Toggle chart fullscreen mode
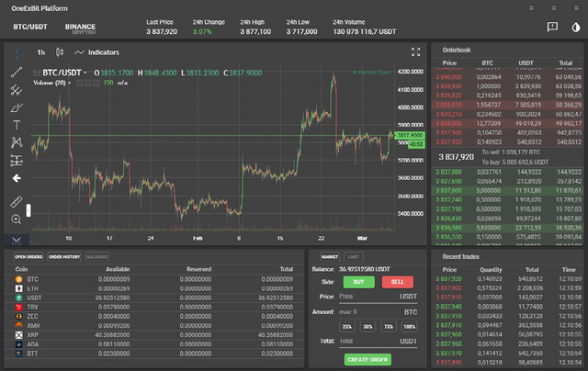588x371 pixels. click(x=415, y=52)
